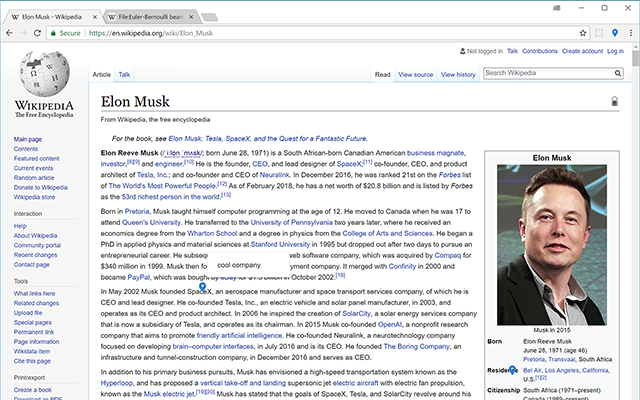This screenshot has width=640, height=400.
Task: Click Cite this page
Action: click(32, 361)
